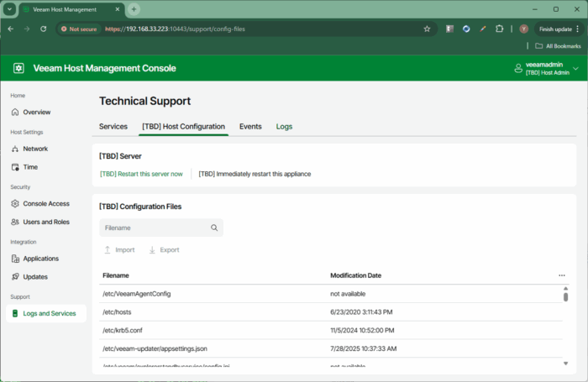Bookmark this page with star icon
The image size is (588, 382).
pyautogui.click(x=427, y=29)
